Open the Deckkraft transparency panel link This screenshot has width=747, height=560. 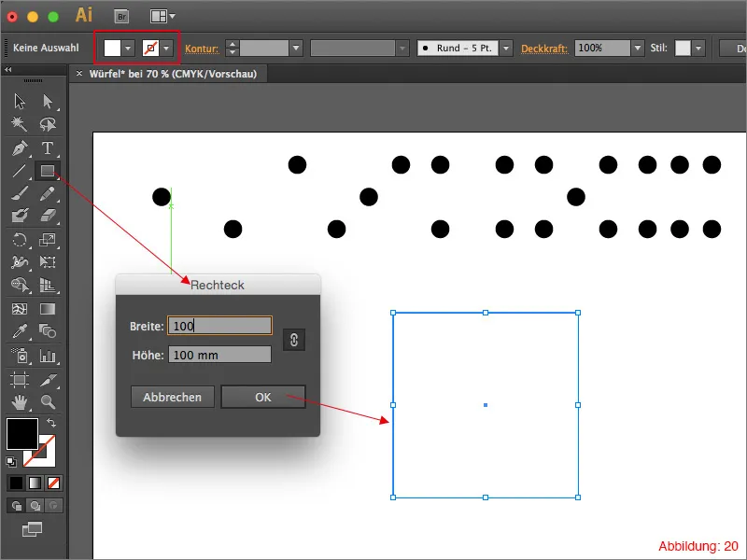pos(544,49)
